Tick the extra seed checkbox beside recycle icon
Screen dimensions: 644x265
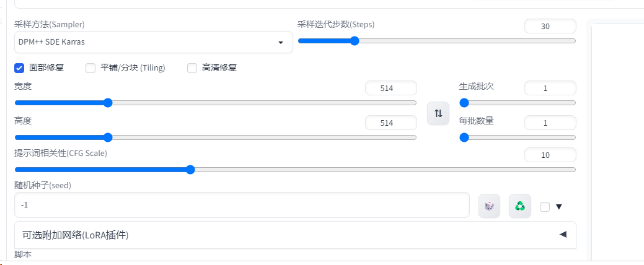coord(545,207)
